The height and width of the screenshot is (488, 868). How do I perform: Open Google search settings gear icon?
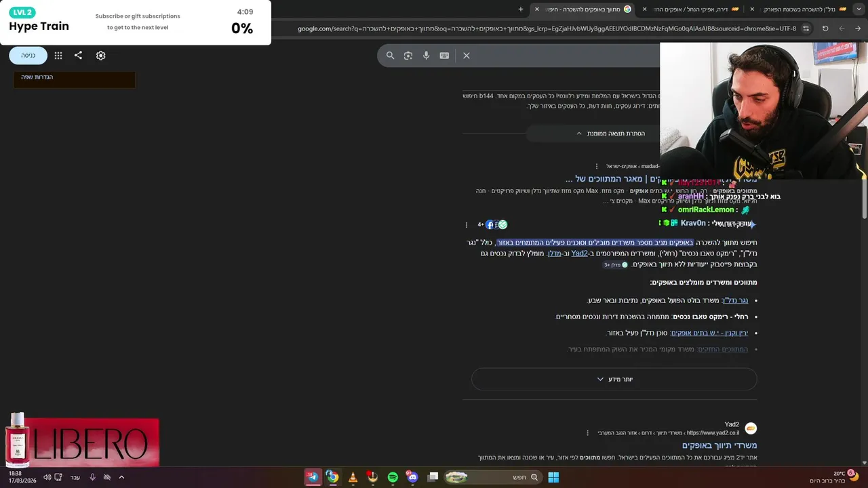pos(100,56)
